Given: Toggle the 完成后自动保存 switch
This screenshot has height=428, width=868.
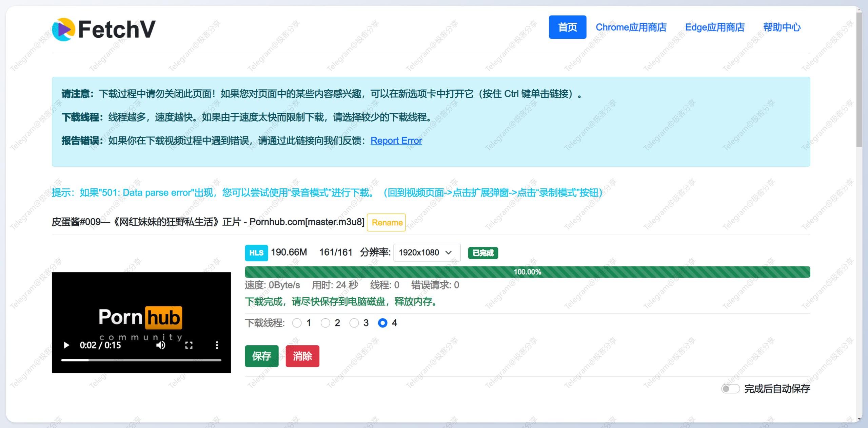Looking at the screenshot, I should pos(730,389).
